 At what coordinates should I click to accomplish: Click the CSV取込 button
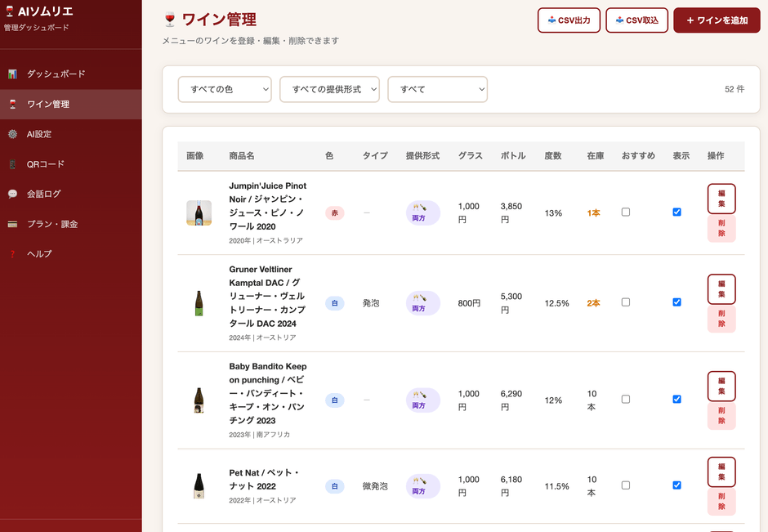pos(636,20)
